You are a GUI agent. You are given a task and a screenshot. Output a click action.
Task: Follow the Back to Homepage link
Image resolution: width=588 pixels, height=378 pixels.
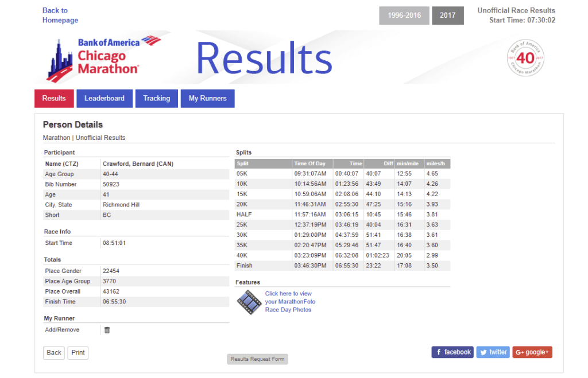click(x=60, y=15)
